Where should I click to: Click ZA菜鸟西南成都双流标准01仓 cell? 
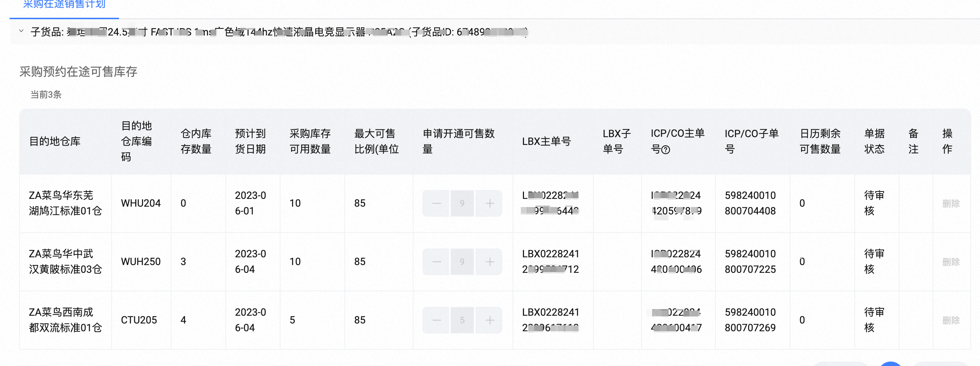coord(65,321)
